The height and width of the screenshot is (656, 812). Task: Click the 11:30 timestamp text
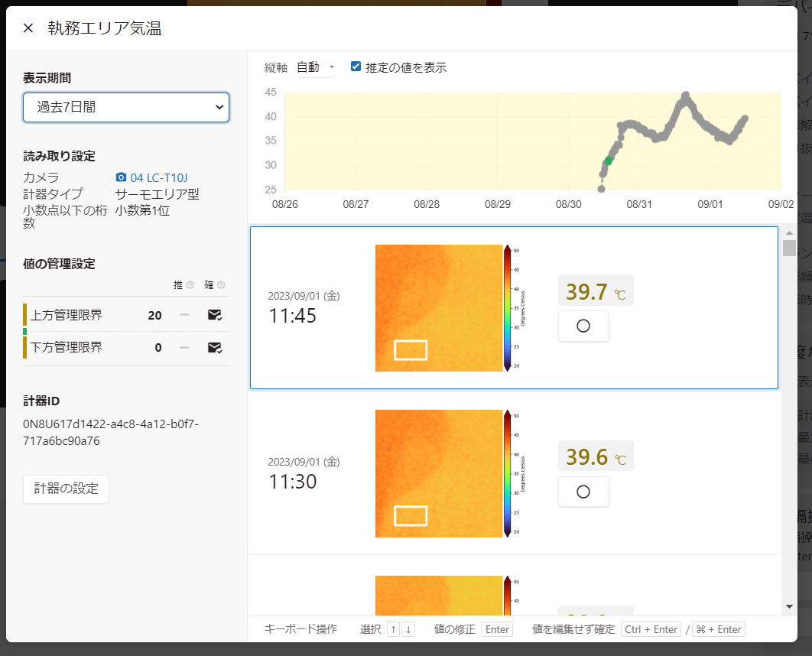click(293, 482)
